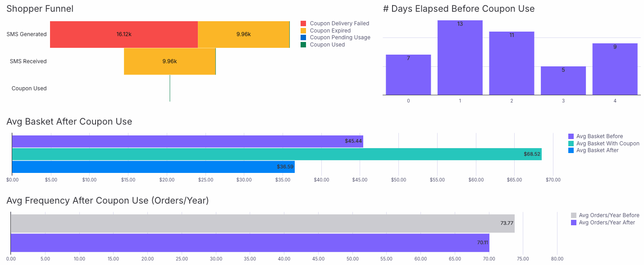Click the red Coupon Delivery Failed legend swatch
The width and height of the screenshot is (644, 265).
(303, 23)
